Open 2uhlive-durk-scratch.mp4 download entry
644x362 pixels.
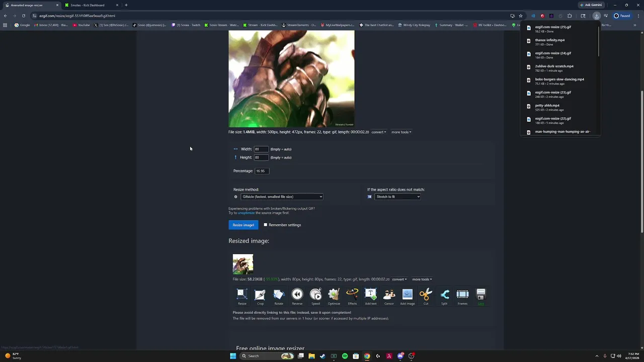pyautogui.click(x=560, y=68)
